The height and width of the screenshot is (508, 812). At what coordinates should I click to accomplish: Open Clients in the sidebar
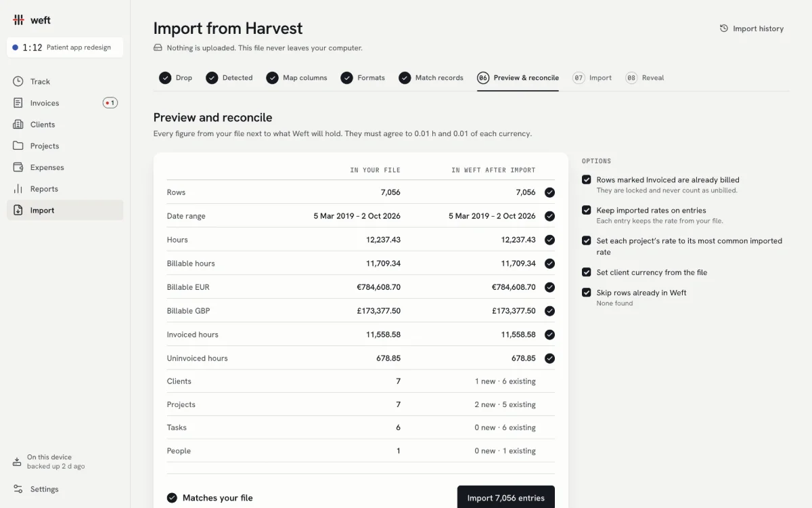tap(65, 125)
